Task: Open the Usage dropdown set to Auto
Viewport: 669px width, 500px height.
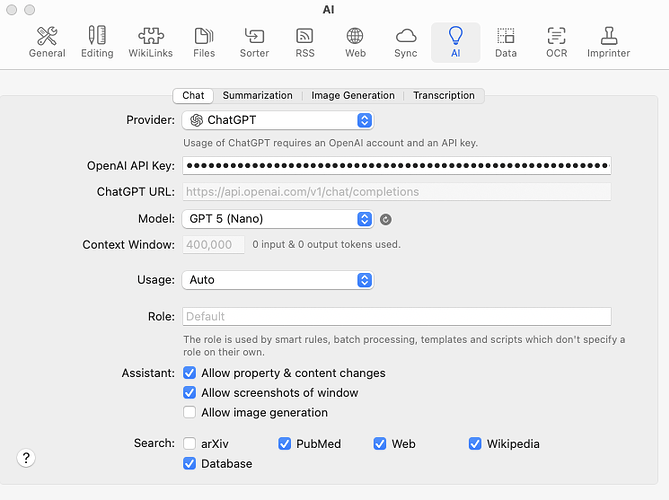Action: point(278,280)
